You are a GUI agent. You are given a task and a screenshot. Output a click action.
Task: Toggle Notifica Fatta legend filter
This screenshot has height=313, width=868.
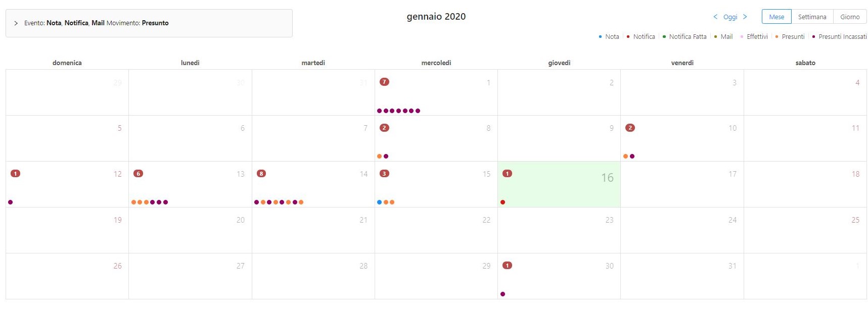point(688,37)
